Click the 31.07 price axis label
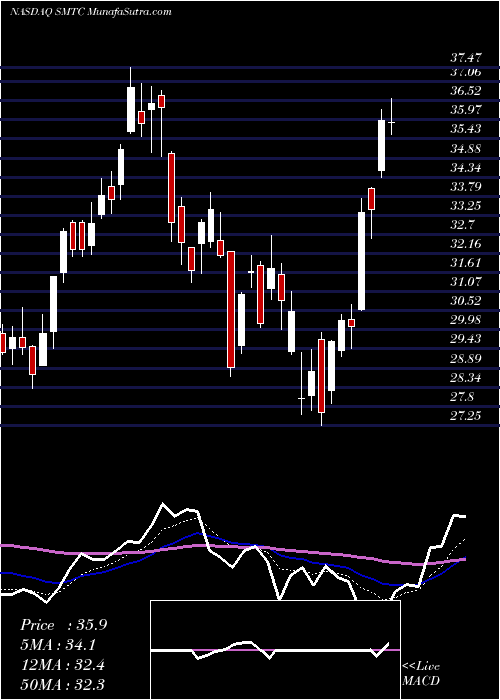This screenshot has width=500, height=700. (x=466, y=282)
